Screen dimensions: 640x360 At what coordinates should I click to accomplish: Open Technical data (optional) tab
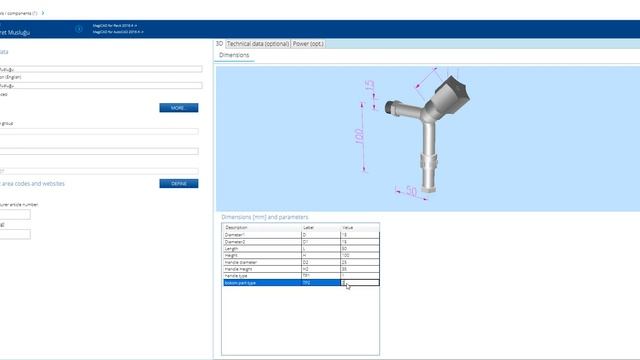[x=258, y=44]
